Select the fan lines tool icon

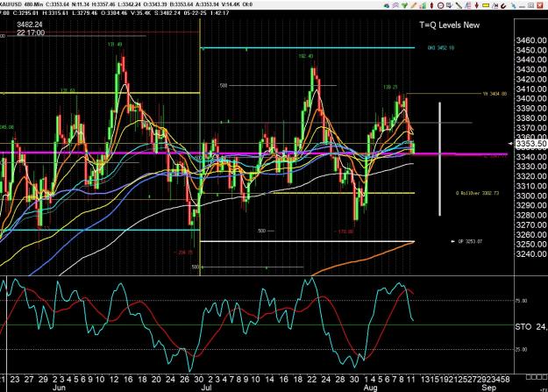[468, 5]
